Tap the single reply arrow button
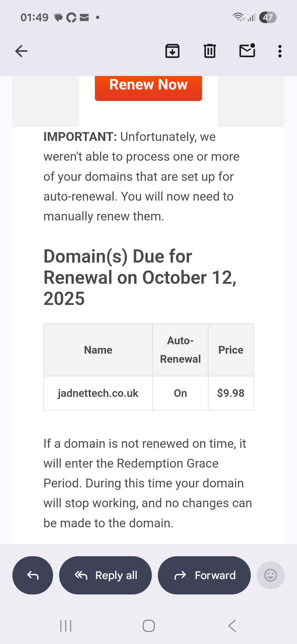 pyautogui.click(x=33, y=575)
